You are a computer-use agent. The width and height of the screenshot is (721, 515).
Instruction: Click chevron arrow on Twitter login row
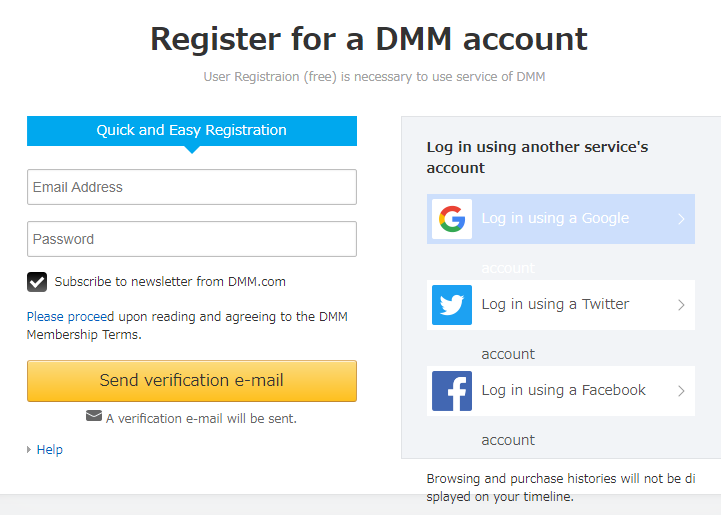[681, 305]
